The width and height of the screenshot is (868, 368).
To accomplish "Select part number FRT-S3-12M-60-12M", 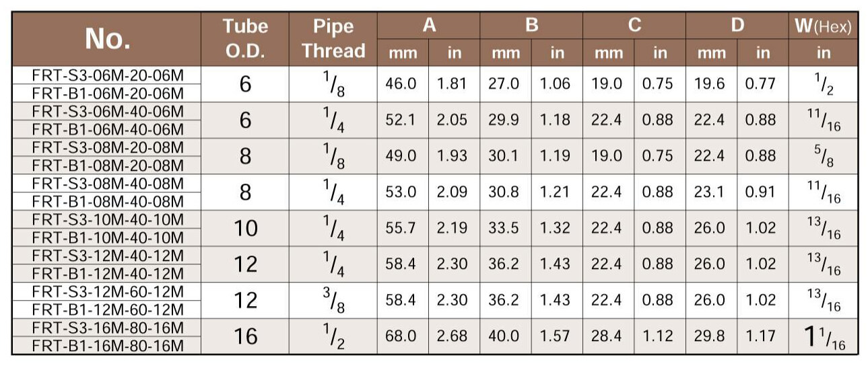I will tap(108, 291).
